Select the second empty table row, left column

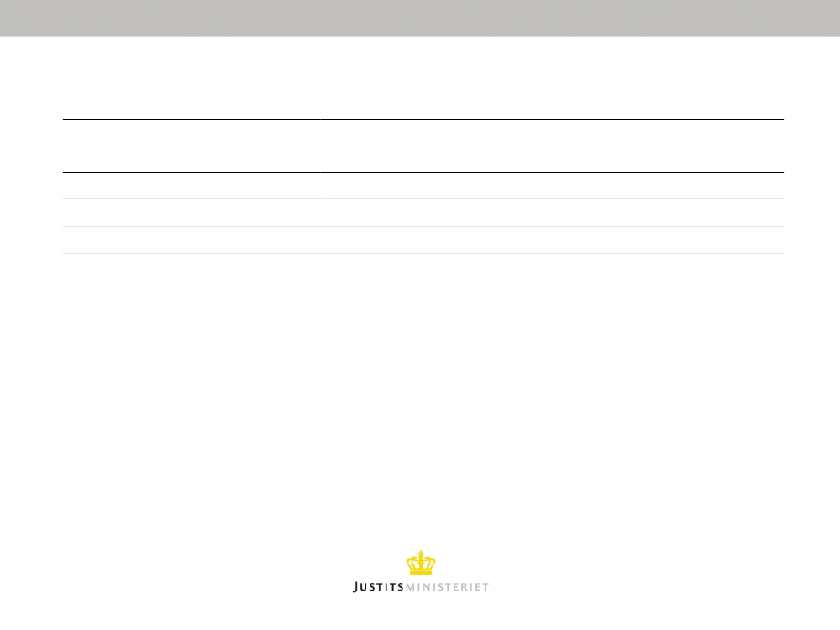click(192, 213)
